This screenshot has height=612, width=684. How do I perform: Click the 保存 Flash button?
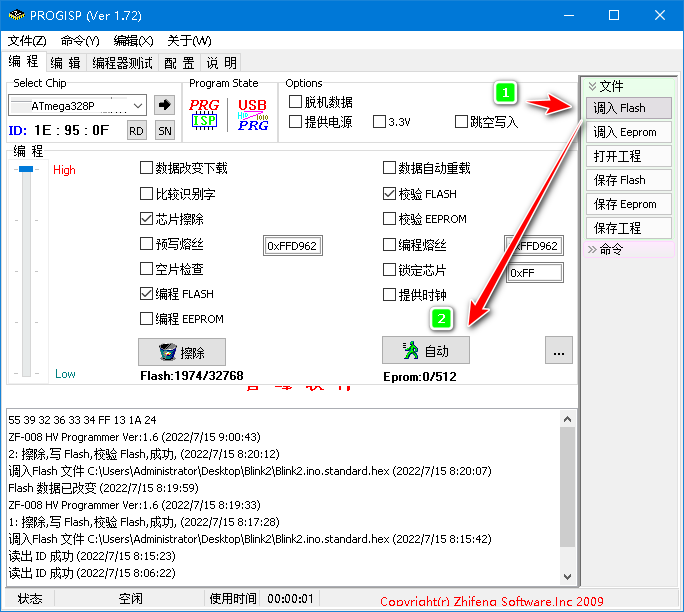(628, 180)
